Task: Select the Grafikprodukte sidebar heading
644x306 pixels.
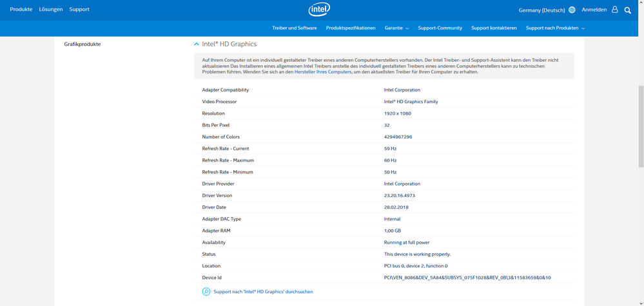Action: pyautogui.click(x=83, y=44)
